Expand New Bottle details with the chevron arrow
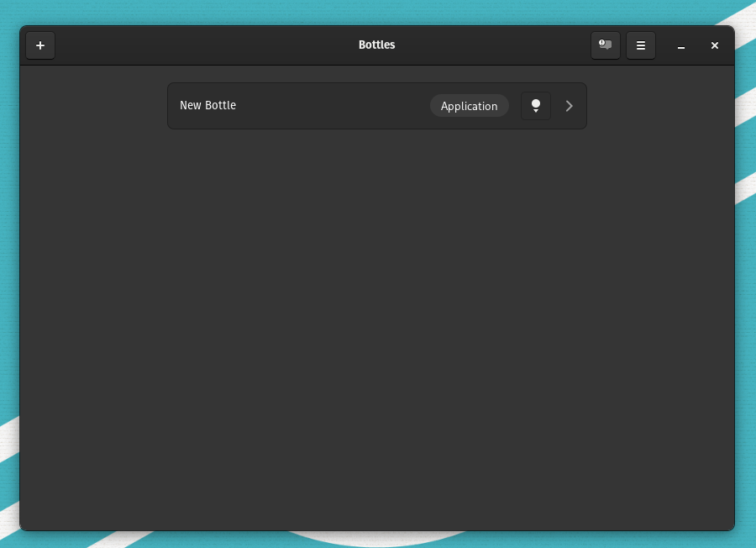756x548 pixels. coord(569,106)
